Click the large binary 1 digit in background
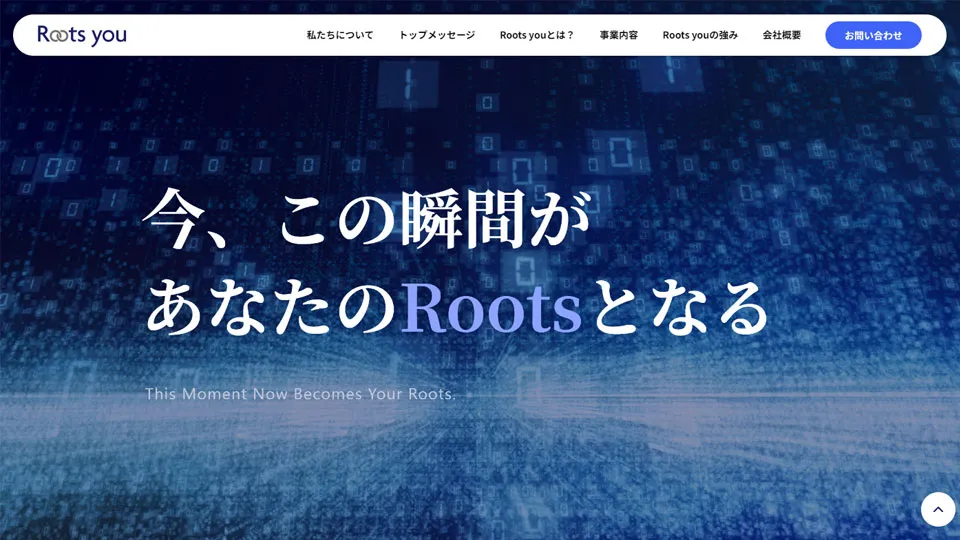Viewport: 960px width, 540px height. click(408, 85)
